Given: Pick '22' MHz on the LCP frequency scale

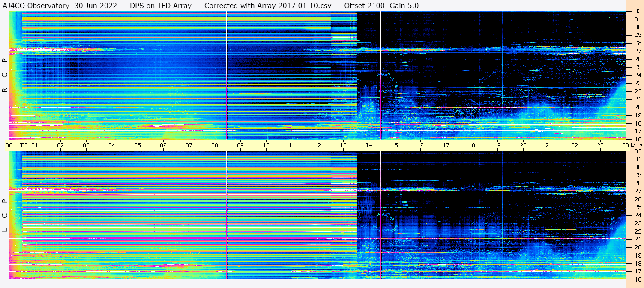Looking at the screenshot, I should tap(638, 231).
